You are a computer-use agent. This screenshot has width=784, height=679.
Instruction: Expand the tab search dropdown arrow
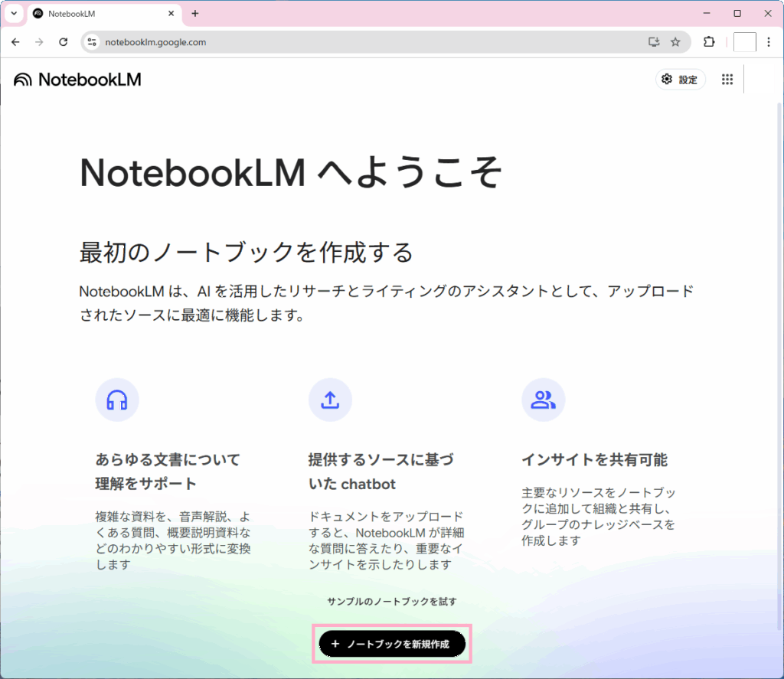13,13
